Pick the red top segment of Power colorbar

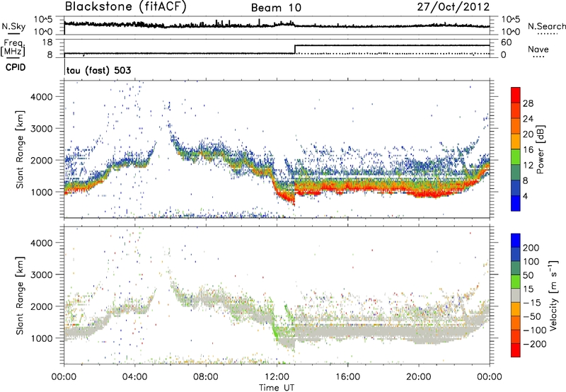click(516, 95)
